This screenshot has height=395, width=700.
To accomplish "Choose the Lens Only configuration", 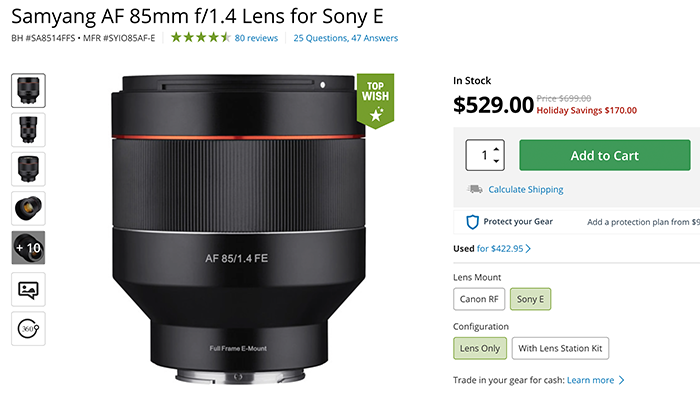I will (480, 348).
